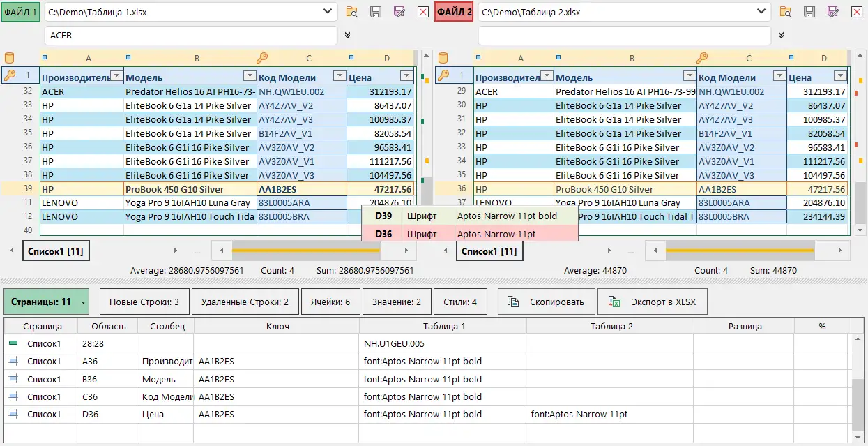This screenshot has height=446, width=868.
Task: Close File 2 with red X icon
Action: (x=857, y=12)
